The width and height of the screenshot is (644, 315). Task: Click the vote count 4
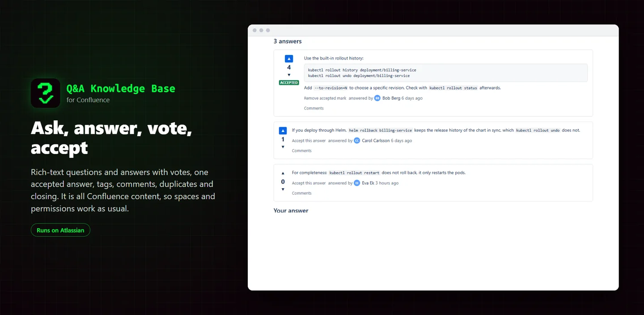pyautogui.click(x=289, y=67)
